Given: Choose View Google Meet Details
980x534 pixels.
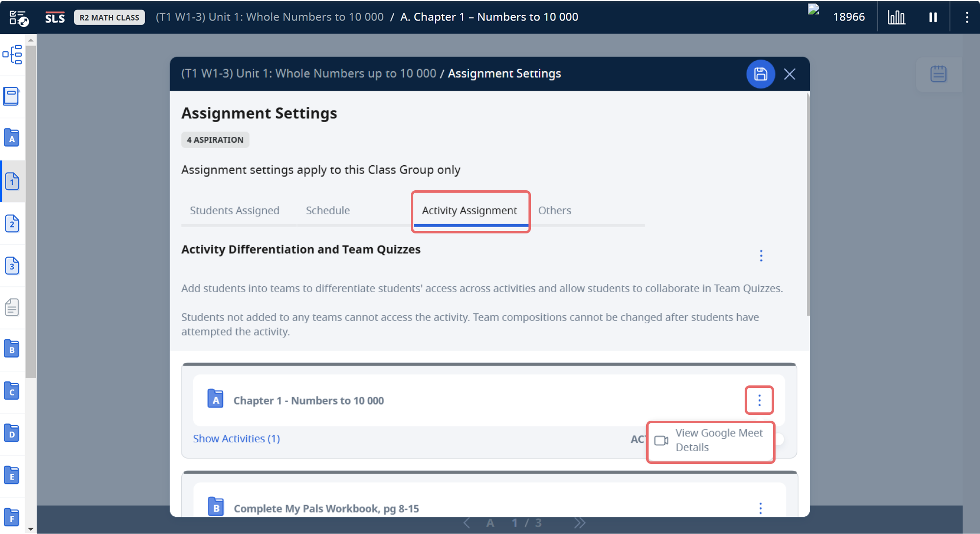Looking at the screenshot, I should [x=710, y=440].
